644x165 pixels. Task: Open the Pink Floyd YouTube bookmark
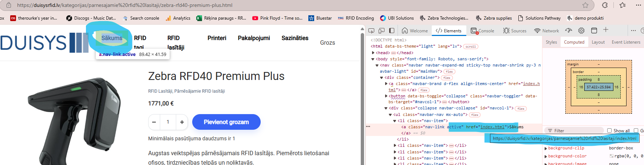coord(277,18)
